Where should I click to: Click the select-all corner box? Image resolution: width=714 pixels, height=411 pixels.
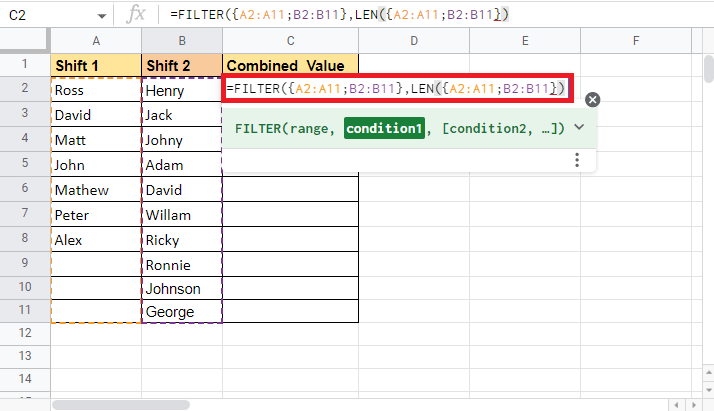click(25, 41)
